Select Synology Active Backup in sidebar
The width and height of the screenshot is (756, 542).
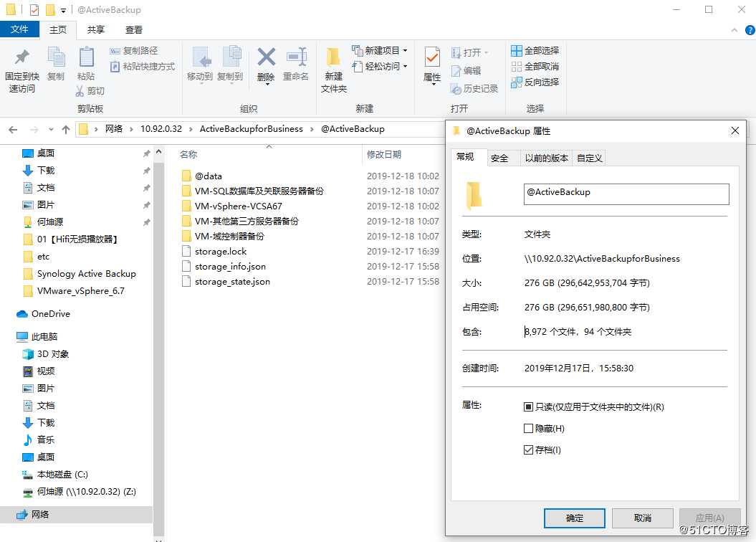pos(80,274)
